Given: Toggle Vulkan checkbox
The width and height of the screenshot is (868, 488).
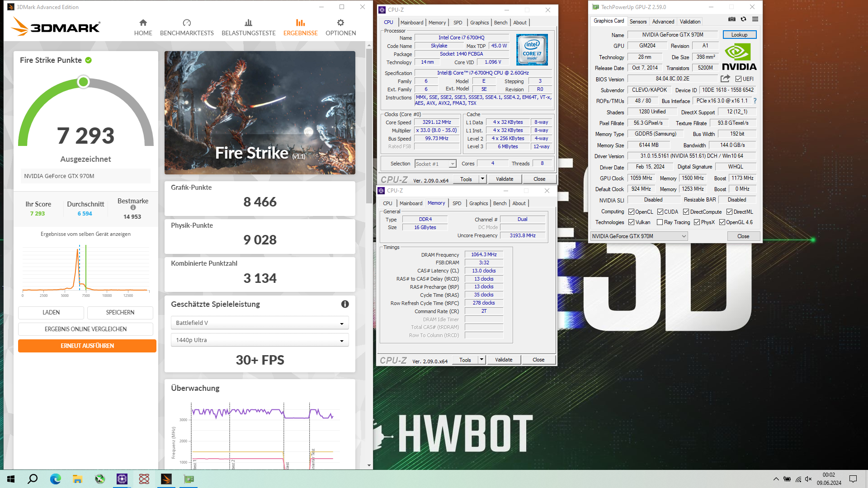Looking at the screenshot, I should 631,222.
